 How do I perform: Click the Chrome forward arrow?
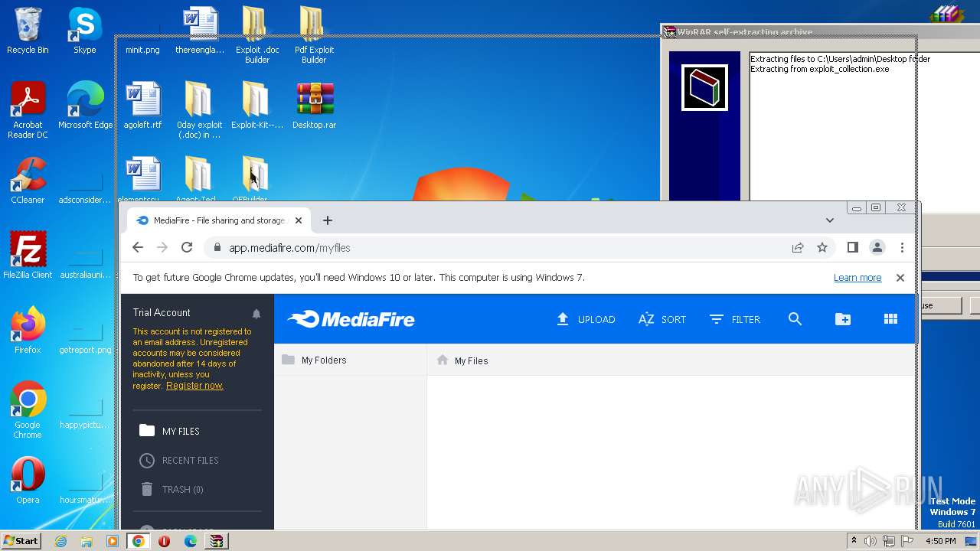pos(162,247)
